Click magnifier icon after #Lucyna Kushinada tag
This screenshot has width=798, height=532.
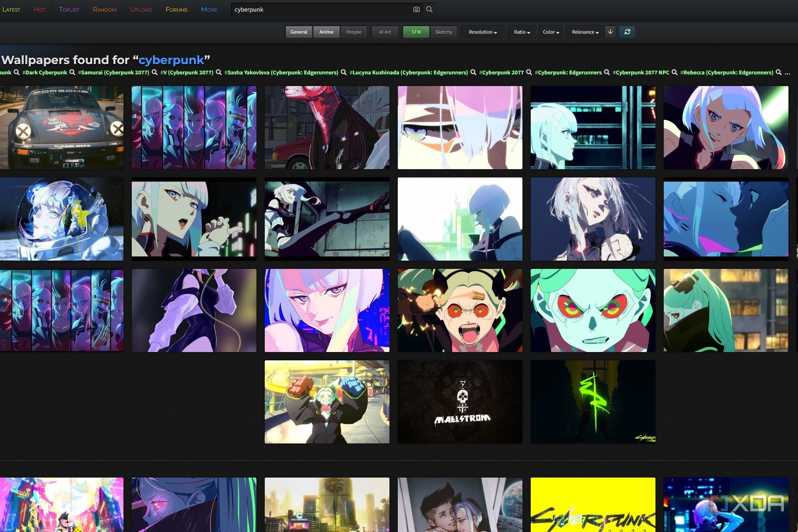click(x=473, y=72)
